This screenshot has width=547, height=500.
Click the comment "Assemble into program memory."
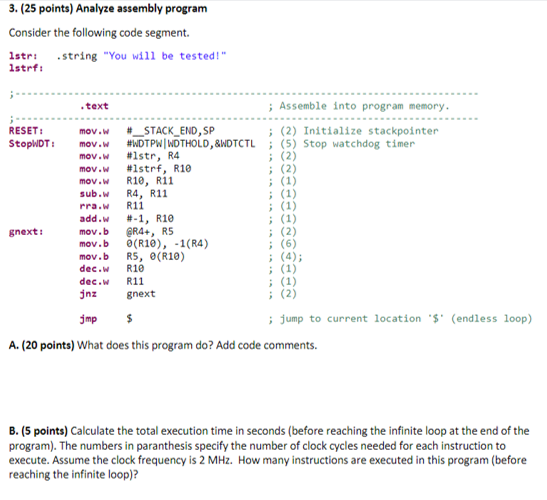tap(364, 106)
